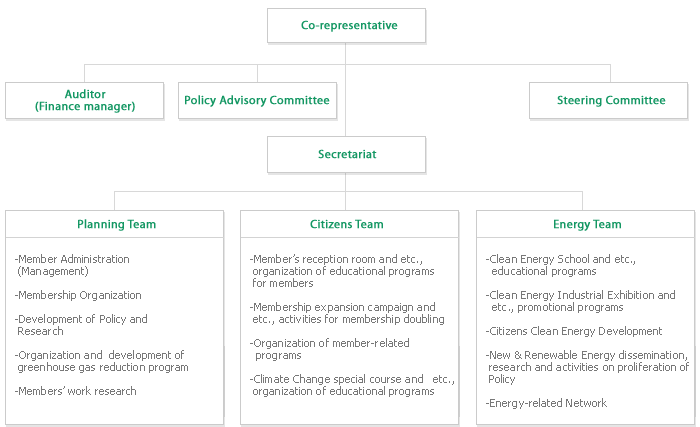This screenshot has height=427, width=700.
Task: Click Climate Change special course item
Action: 352,385
